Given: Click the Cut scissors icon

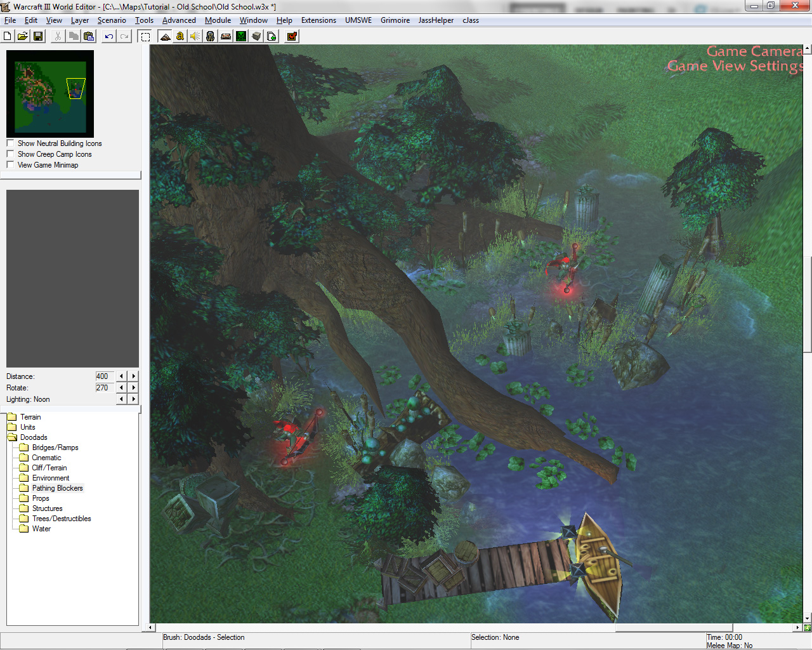Looking at the screenshot, I should click(58, 36).
